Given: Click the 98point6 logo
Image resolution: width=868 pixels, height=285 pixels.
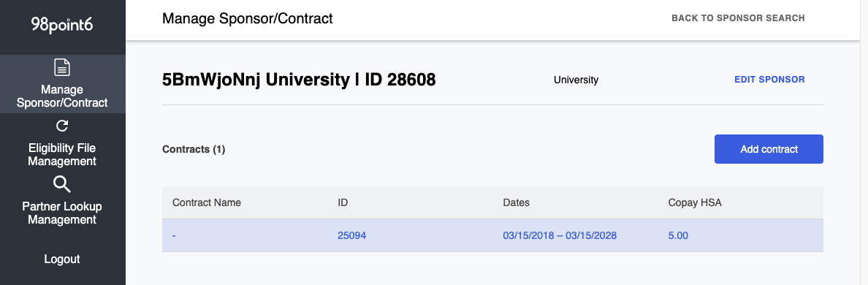Looking at the screenshot, I should [62, 26].
